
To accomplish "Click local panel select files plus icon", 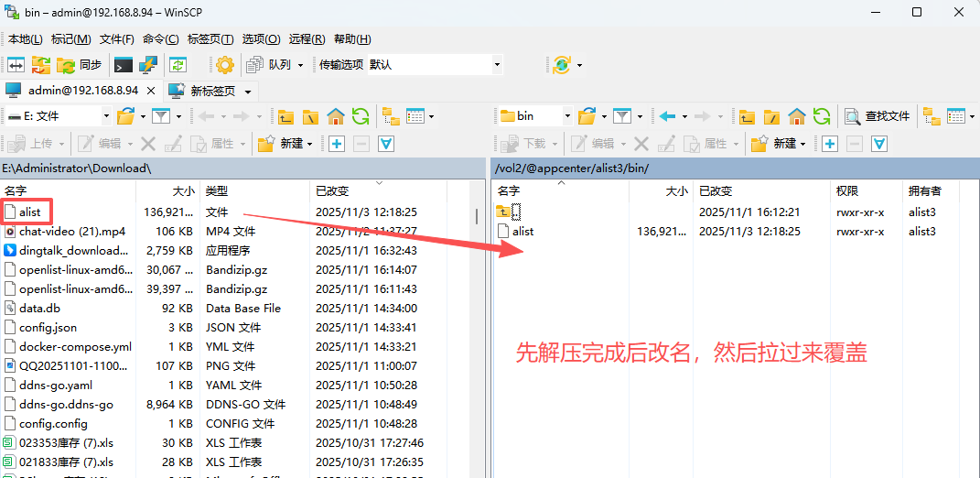I will click(x=336, y=144).
